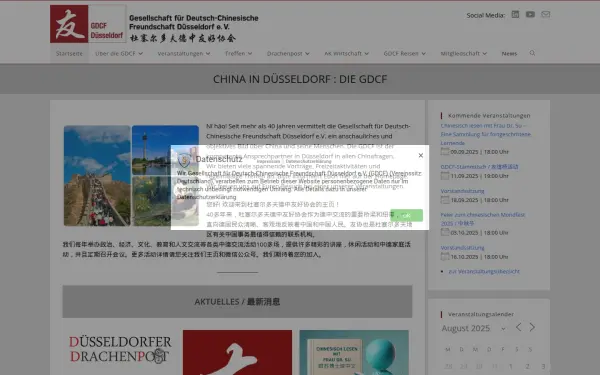Screen dimensions: 600x375
Task: Open the Chinesisch lesen mit Frau Dr. Su event
Action: [486, 134]
